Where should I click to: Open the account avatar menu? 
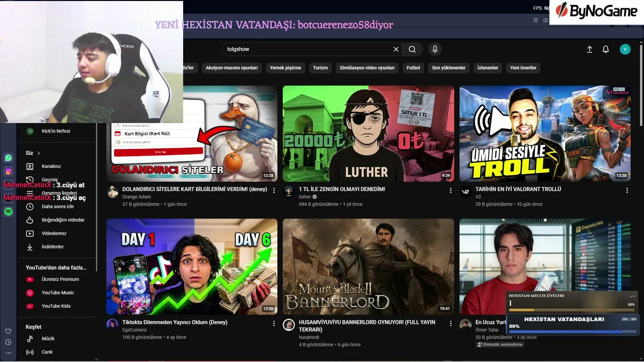[x=625, y=49]
